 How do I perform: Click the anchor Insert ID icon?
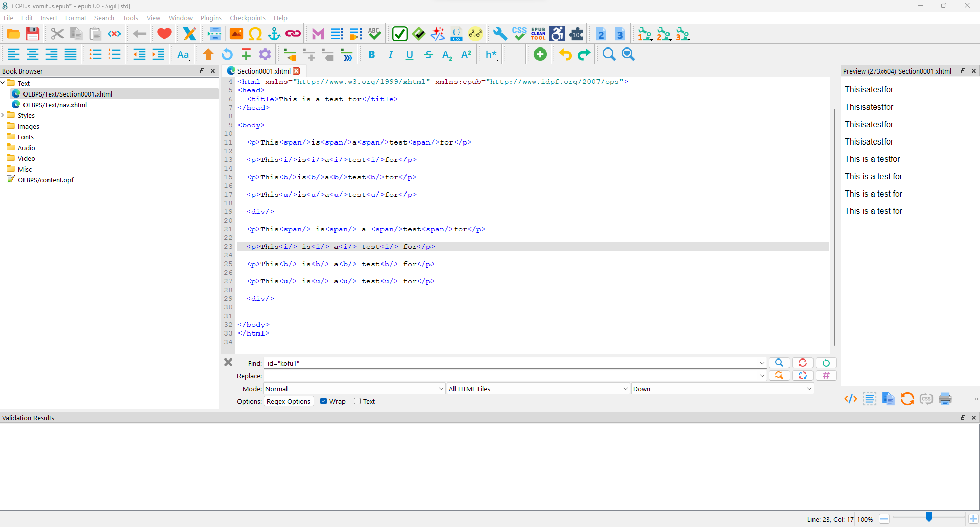tap(274, 34)
